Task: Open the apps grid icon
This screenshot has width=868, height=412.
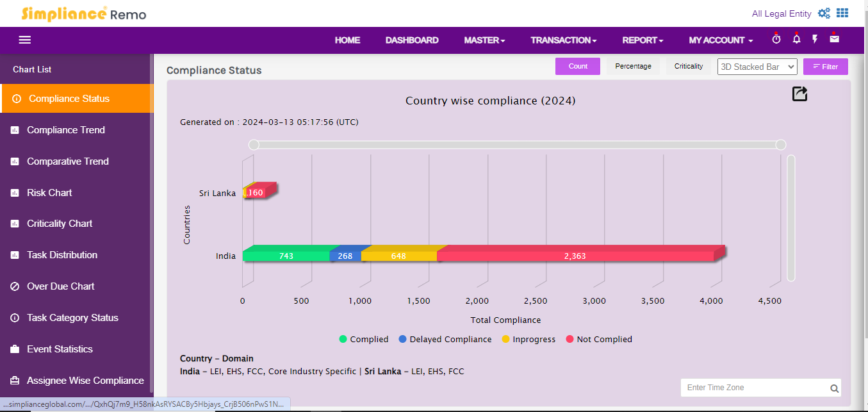Action: pos(842,13)
